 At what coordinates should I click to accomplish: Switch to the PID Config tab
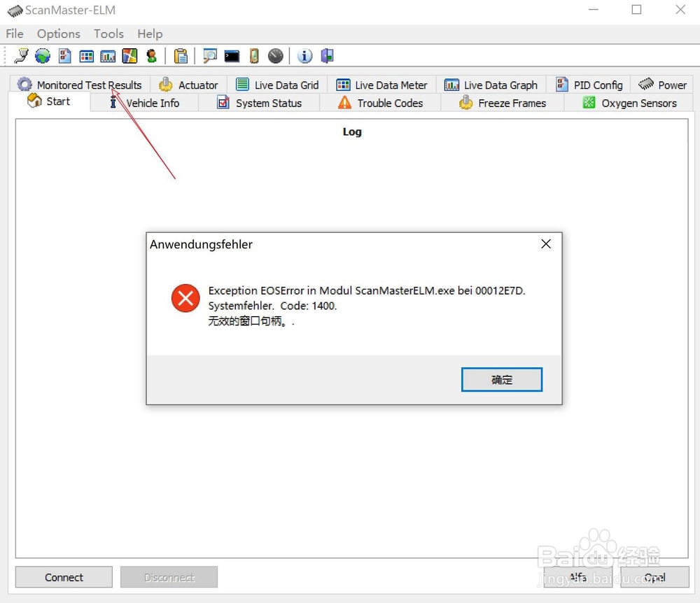(589, 85)
